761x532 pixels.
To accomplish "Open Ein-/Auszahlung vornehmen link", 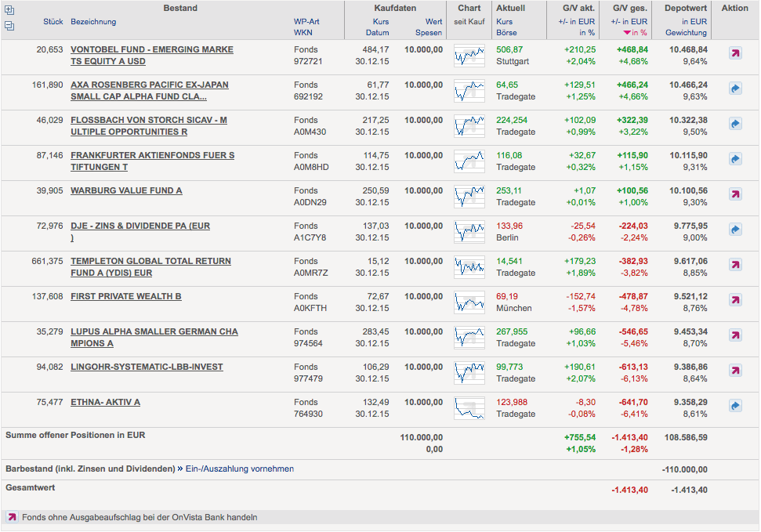I will 240,469.
